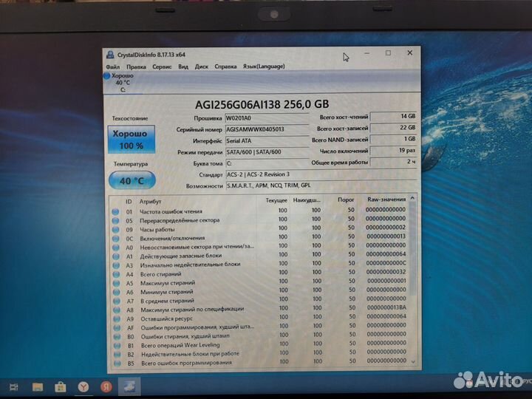Viewport: 532px width, 399px height.
Task: Open the Правка menu
Action: pyautogui.click(x=136, y=66)
